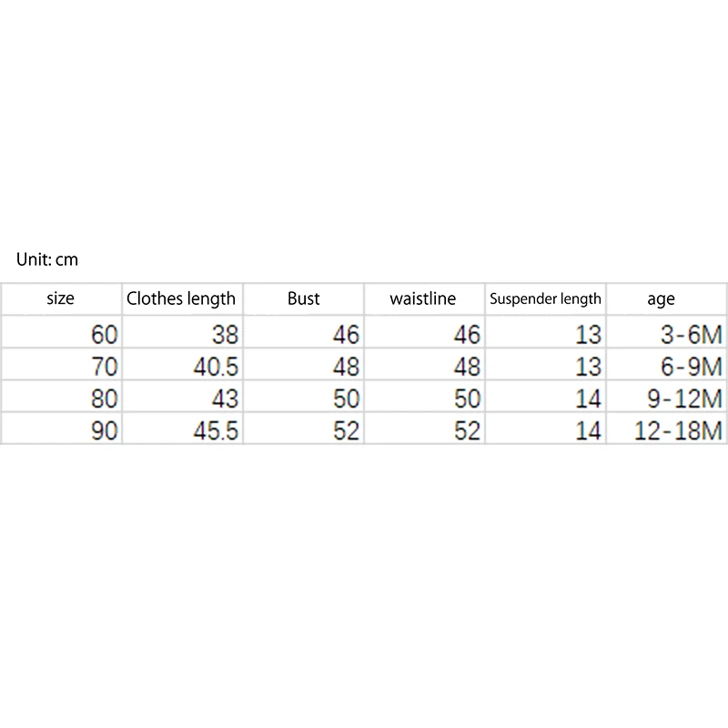
Task: Select the "age" column header
Action: 662,298
